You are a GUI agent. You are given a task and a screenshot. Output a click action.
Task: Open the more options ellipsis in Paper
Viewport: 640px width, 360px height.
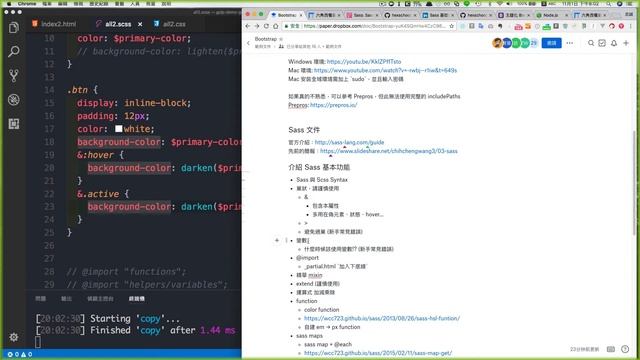coord(570,43)
